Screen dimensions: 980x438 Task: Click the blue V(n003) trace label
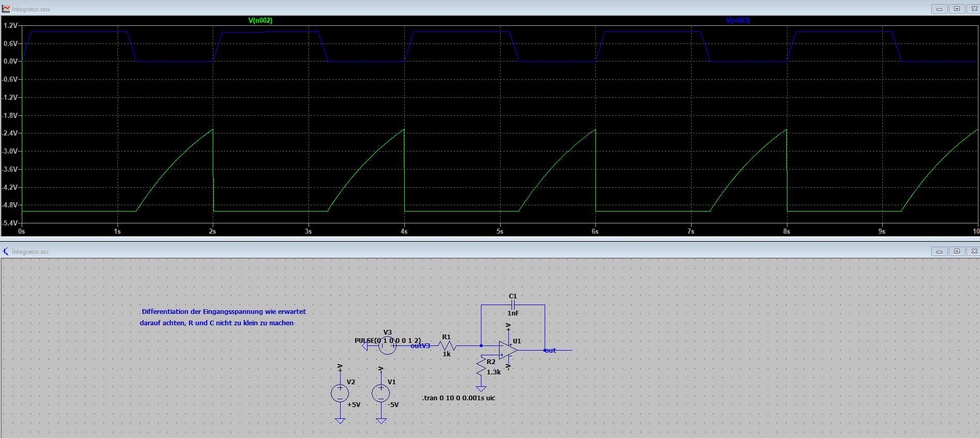tap(738, 20)
